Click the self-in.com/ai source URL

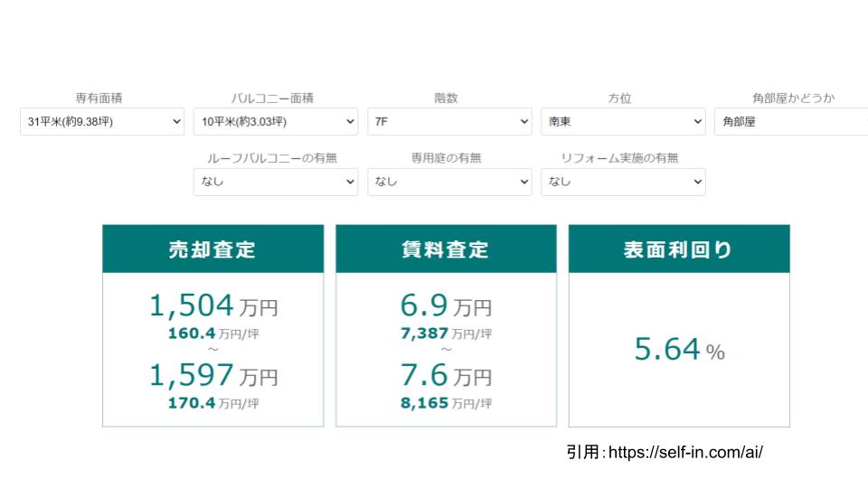[x=685, y=451]
